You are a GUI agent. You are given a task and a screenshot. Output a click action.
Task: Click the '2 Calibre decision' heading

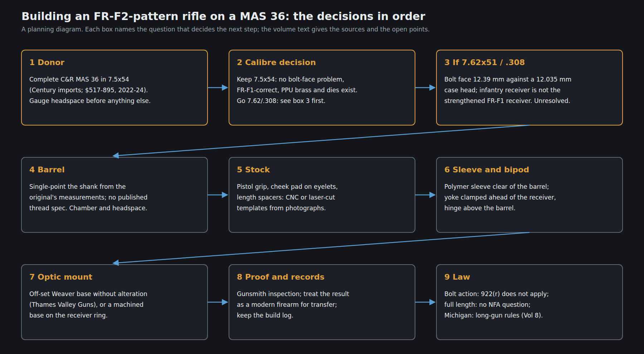276,62
